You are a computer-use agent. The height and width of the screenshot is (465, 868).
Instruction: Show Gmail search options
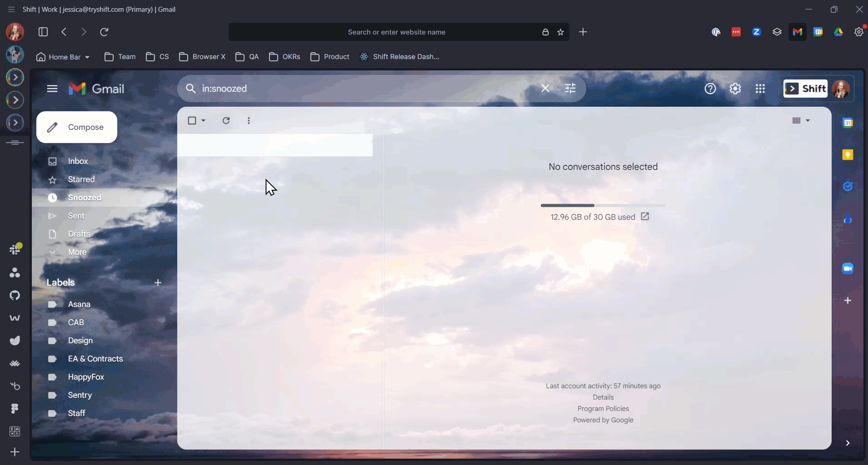tap(570, 89)
